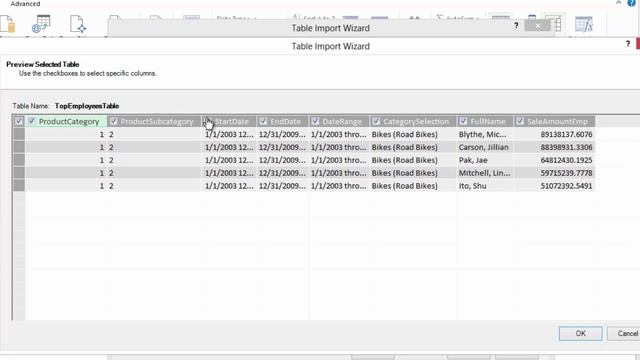Click the 'Ito, Shu' name cell
The height and width of the screenshot is (360, 640).
coord(485,186)
